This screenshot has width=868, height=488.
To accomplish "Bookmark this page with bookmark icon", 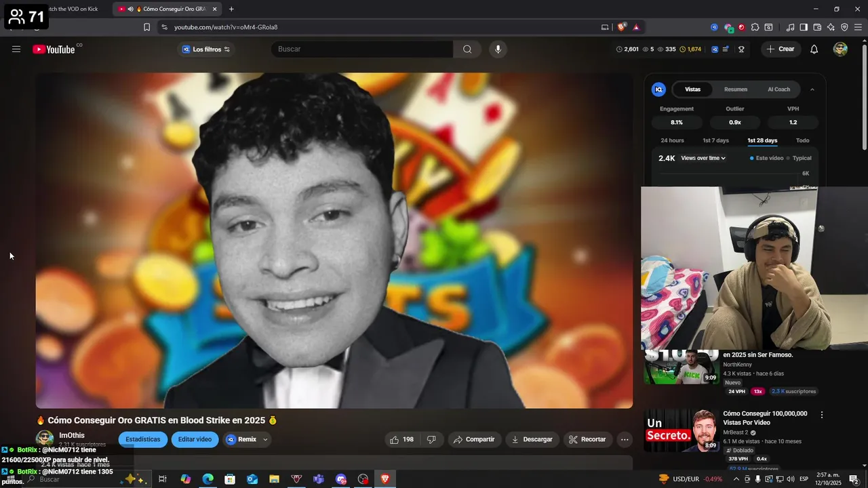I will 146,27.
